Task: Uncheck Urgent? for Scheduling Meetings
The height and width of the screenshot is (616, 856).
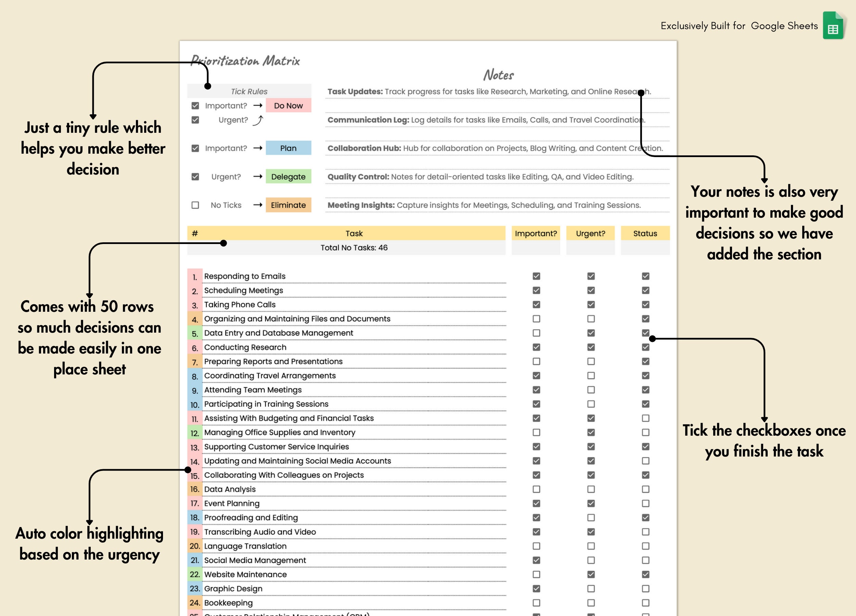Action: click(x=591, y=291)
